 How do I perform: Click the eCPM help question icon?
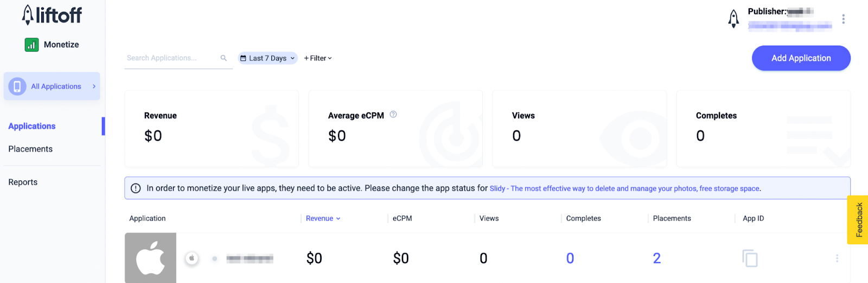coord(393,115)
